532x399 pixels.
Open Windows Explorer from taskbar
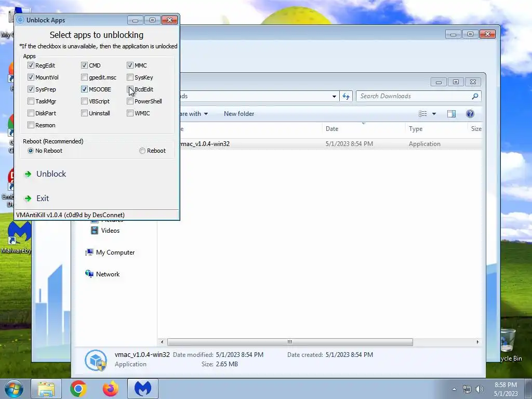point(46,389)
